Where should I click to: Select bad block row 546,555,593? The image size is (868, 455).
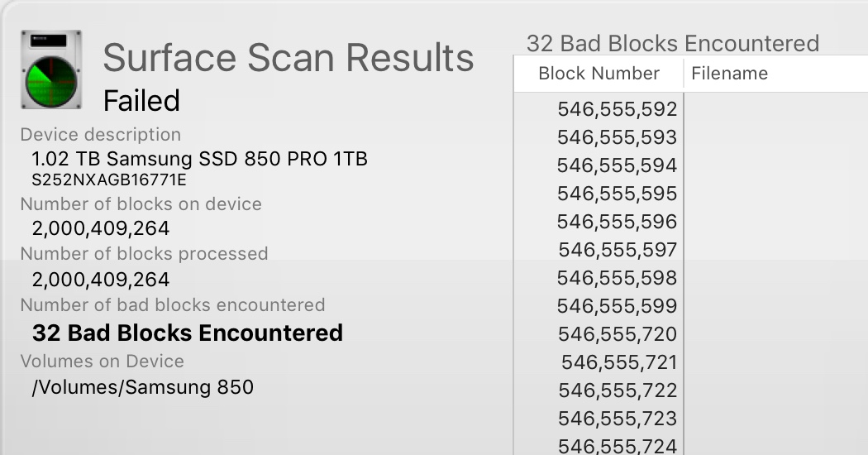(617, 137)
